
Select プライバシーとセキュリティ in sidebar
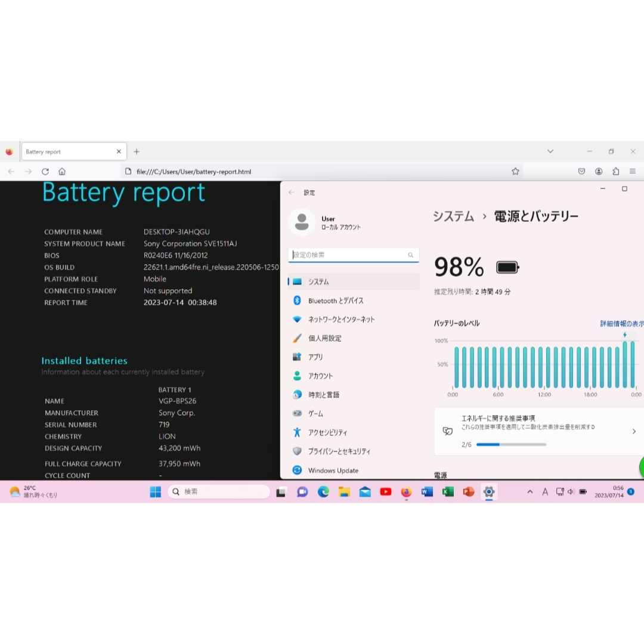click(x=354, y=451)
